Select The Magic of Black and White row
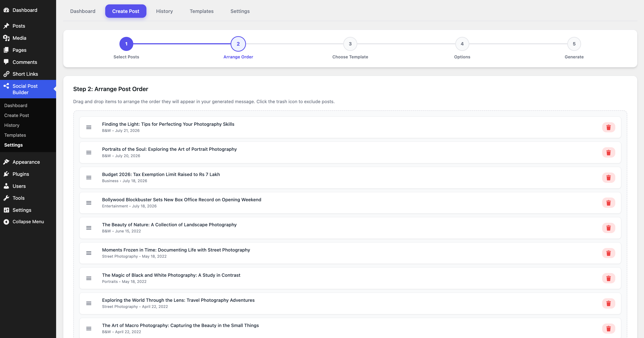The image size is (644, 338). coord(350,278)
